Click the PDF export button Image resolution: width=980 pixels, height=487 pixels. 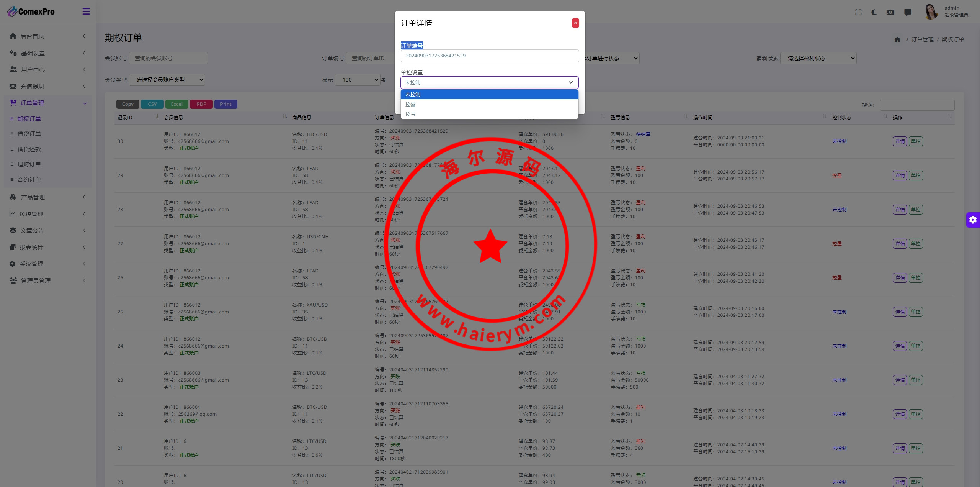201,104
